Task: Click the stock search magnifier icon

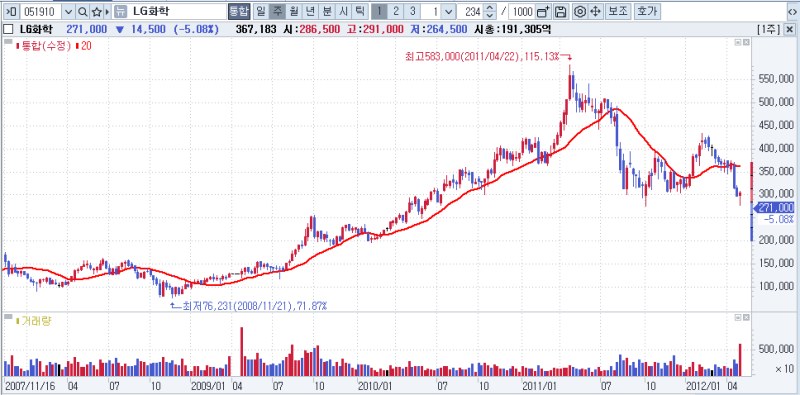Action: pos(83,12)
